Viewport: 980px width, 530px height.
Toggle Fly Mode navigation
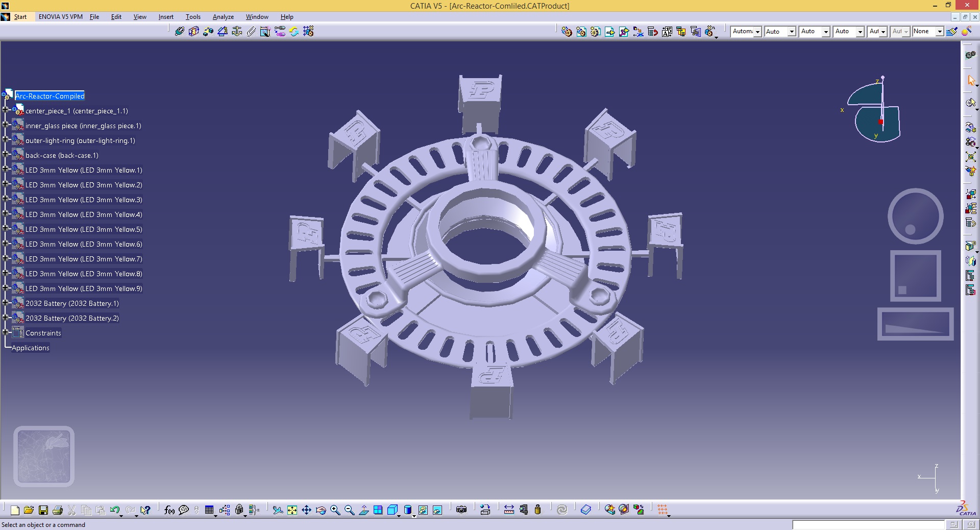pos(278,510)
